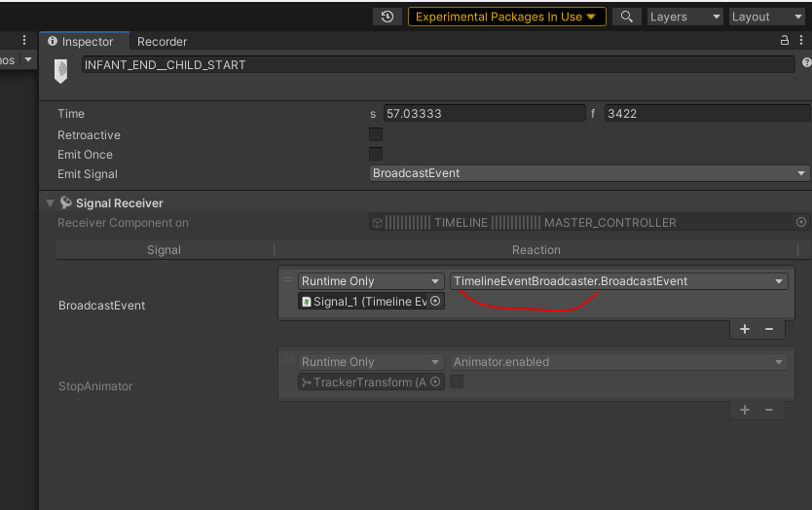Add a reaction with the plus icon under BroadcastEvent
This screenshot has width=812, height=510.
tap(745, 329)
